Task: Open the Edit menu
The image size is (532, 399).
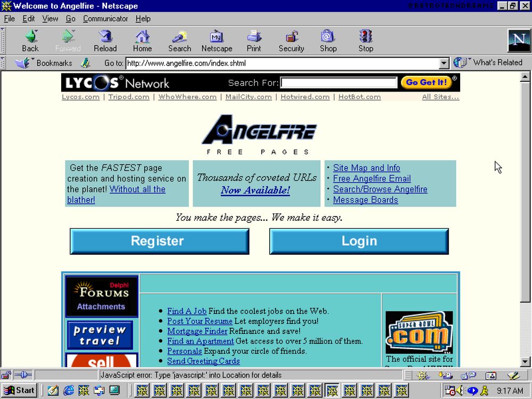Action: pyautogui.click(x=29, y=19)
